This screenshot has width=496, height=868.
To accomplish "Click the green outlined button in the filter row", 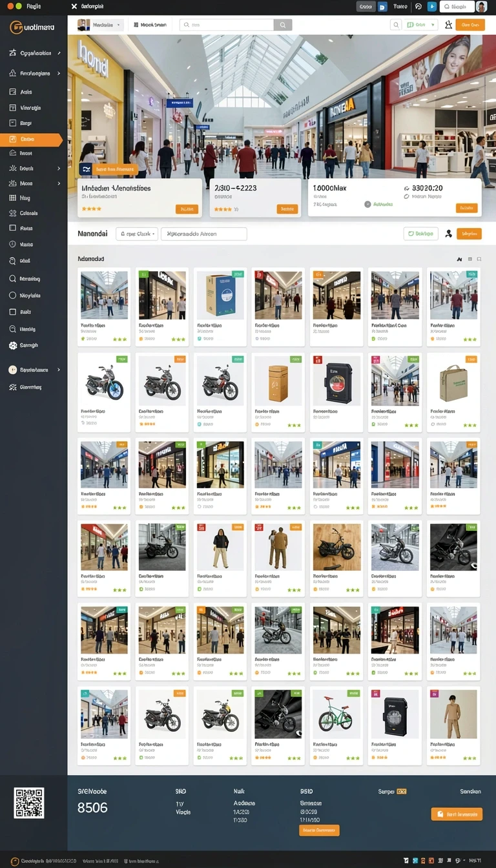I will click(x=420, y=234).
